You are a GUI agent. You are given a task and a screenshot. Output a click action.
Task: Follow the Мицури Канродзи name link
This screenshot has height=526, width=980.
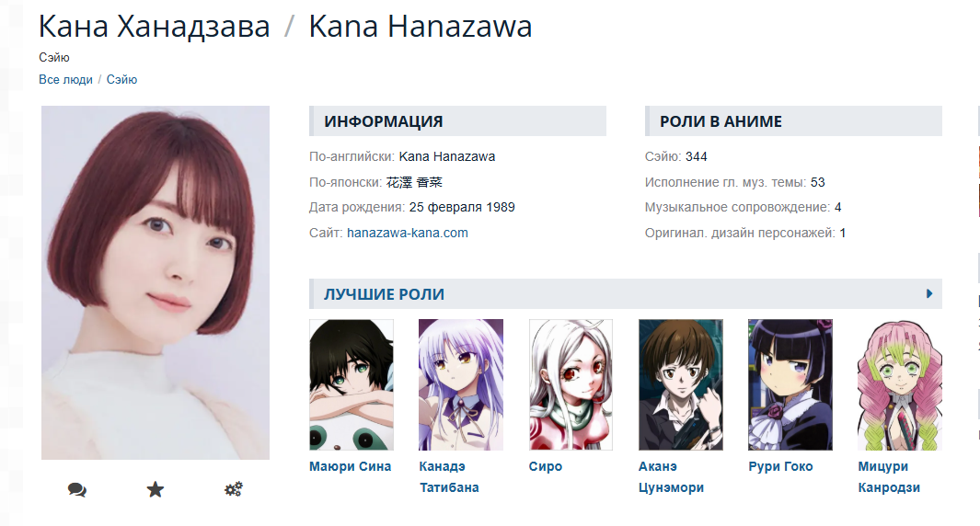(x=889, y=476)
